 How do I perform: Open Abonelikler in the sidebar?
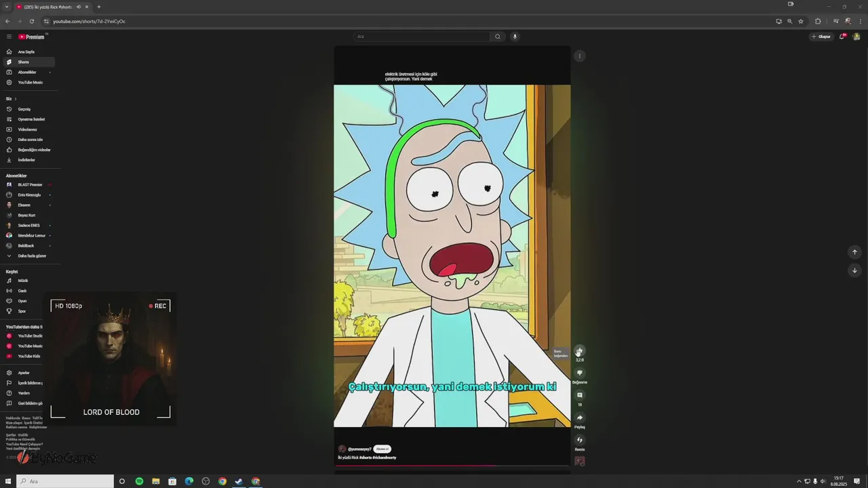(x=29, y=72)
